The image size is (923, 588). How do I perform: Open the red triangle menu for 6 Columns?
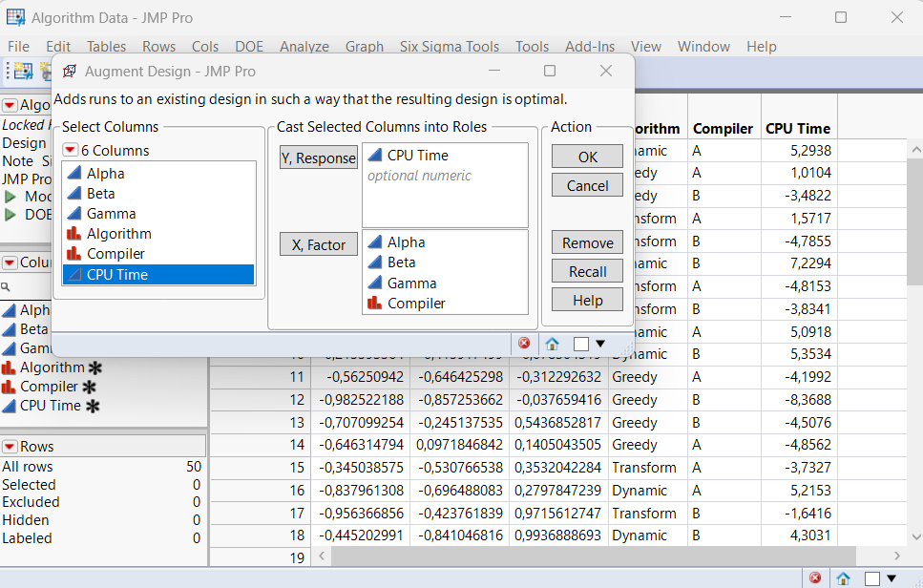click(x=70, y=151)
